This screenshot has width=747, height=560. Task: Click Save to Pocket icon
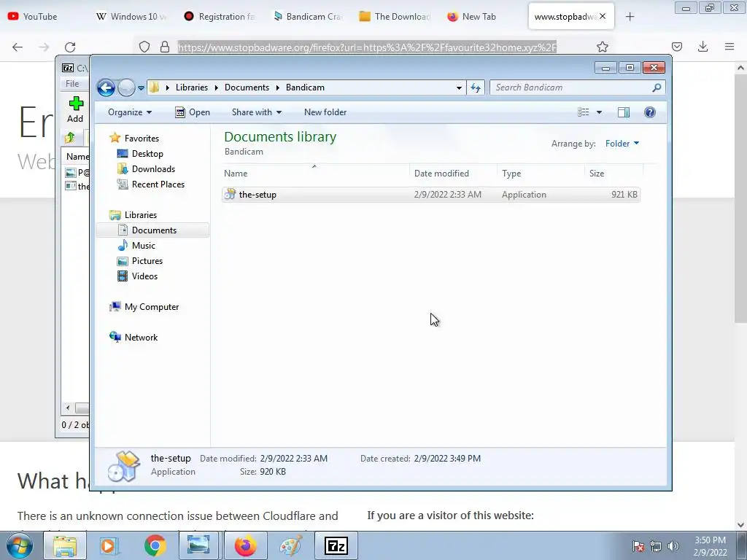676,47
